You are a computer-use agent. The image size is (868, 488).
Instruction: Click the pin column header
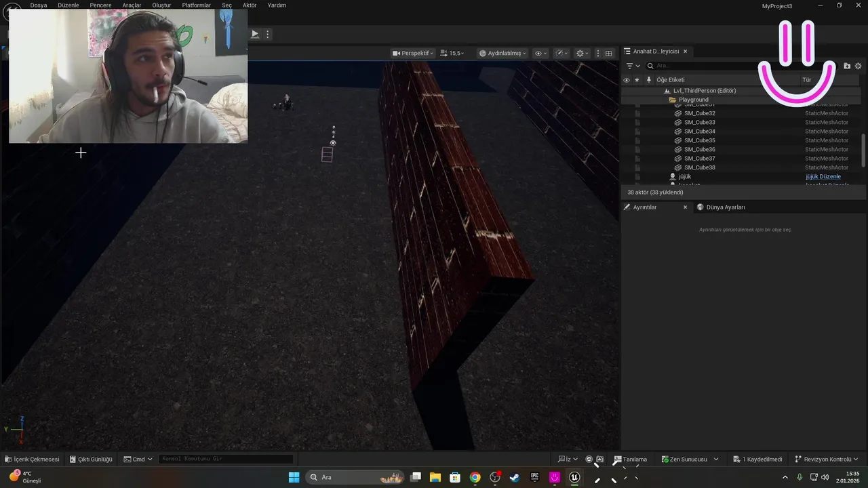pos(649,80)
